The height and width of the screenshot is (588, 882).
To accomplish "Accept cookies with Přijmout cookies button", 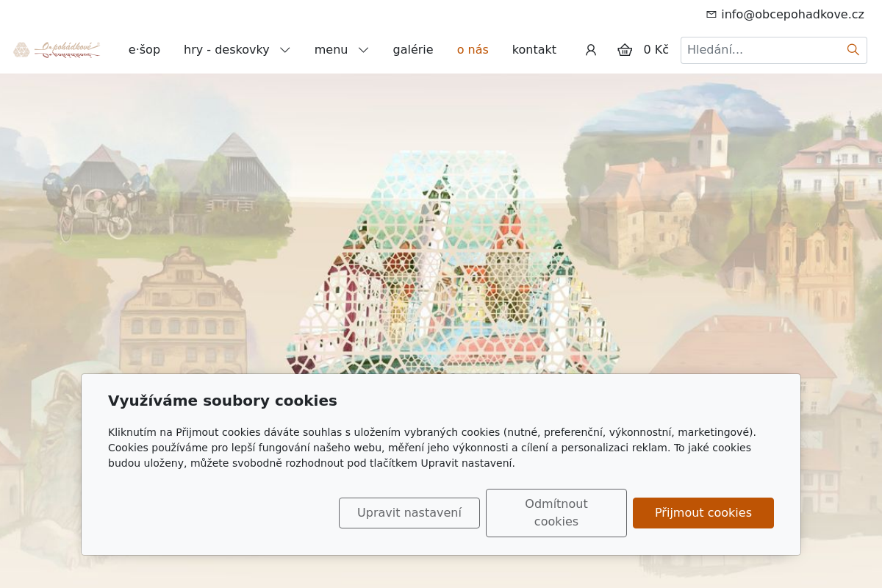I will 703,513.
